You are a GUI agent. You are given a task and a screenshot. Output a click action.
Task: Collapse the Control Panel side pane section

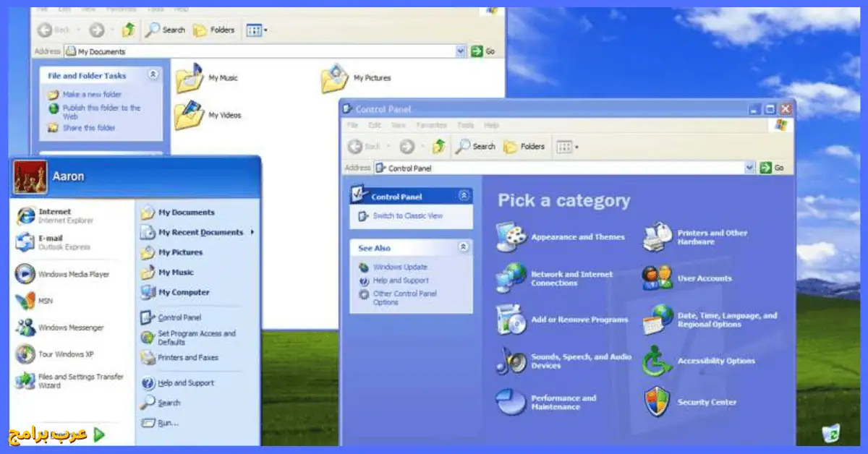pos(463,196)
